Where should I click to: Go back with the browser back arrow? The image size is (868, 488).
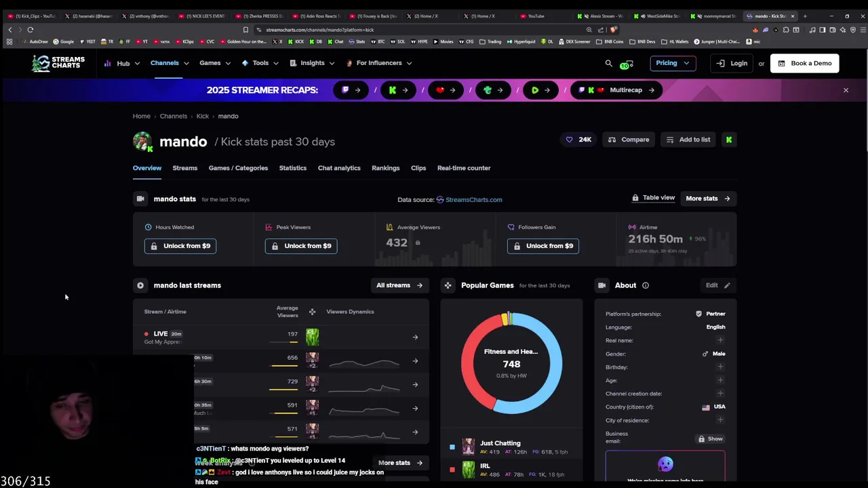click(x=10, y=30)
